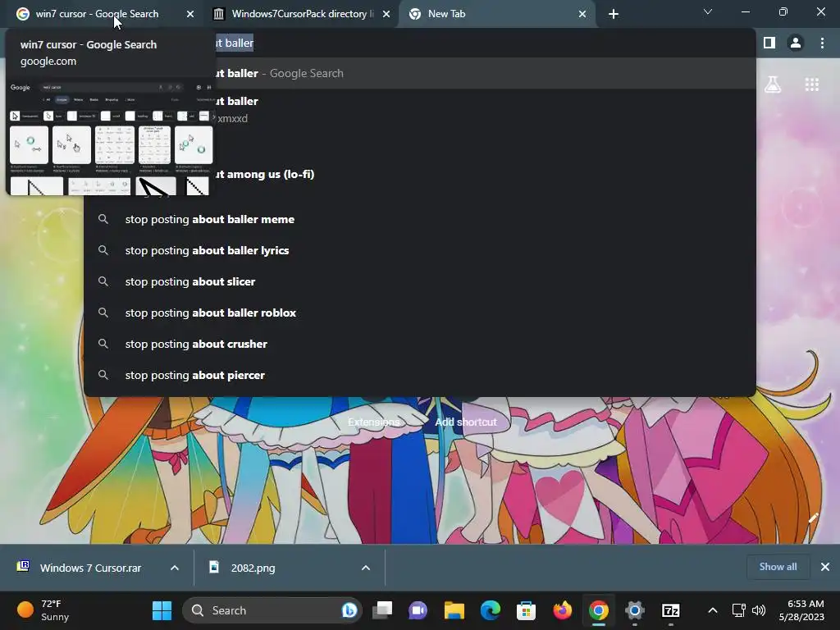Screen dimensions: 840x630
Task: Click Show all downloads
Action: point(778,567)
